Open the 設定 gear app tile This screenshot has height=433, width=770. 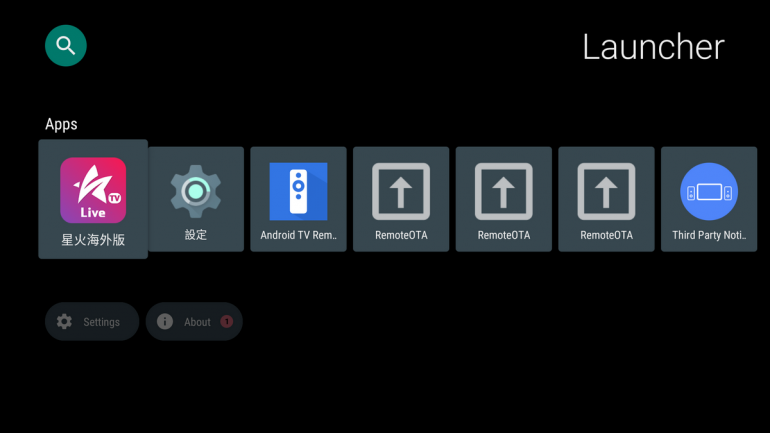tap(195, 199)
